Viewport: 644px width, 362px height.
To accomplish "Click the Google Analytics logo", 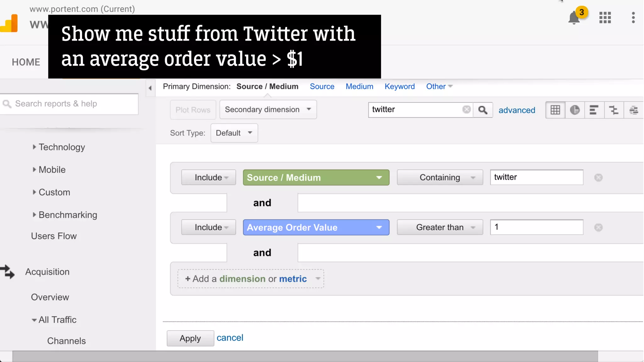I will coord(9,24).
